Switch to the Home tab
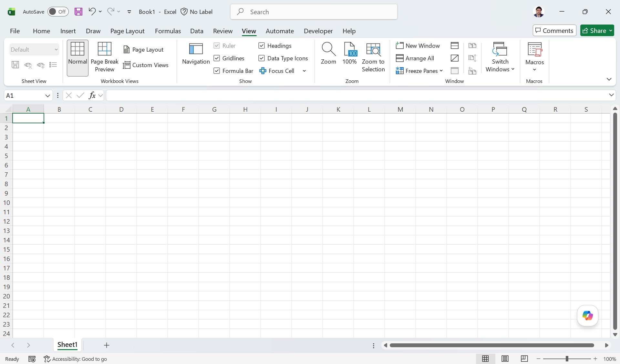The height and width of the screenshot is (364, 620). click(41, 31)
